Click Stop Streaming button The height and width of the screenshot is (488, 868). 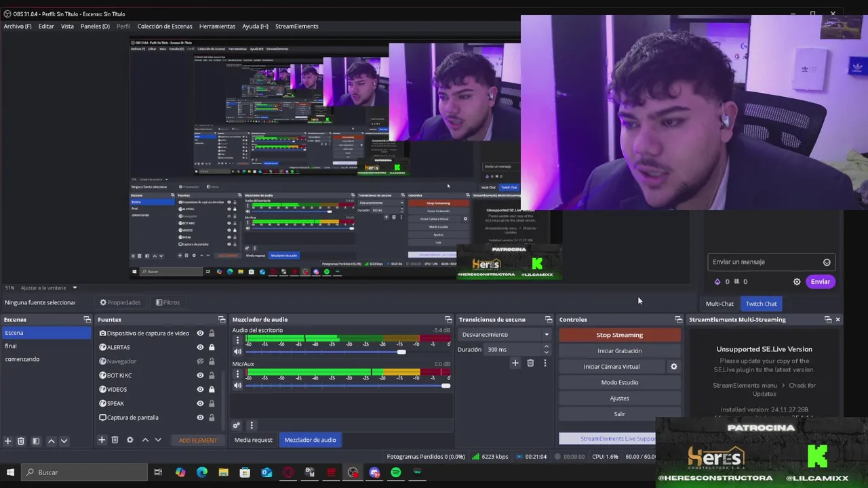tap(619, 335)
